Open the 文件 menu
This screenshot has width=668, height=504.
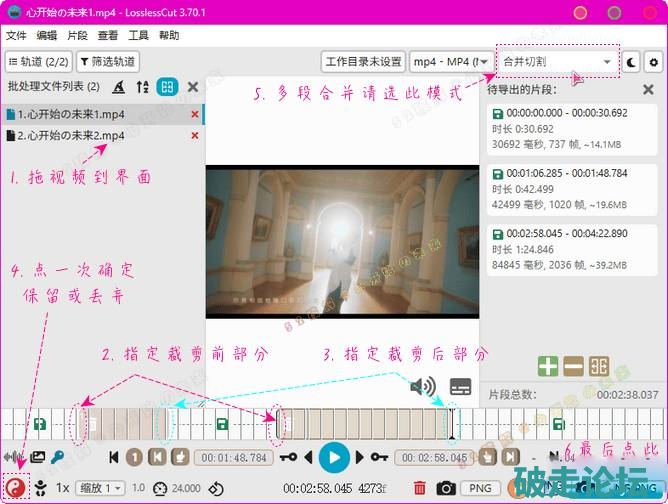pos(16,35)
